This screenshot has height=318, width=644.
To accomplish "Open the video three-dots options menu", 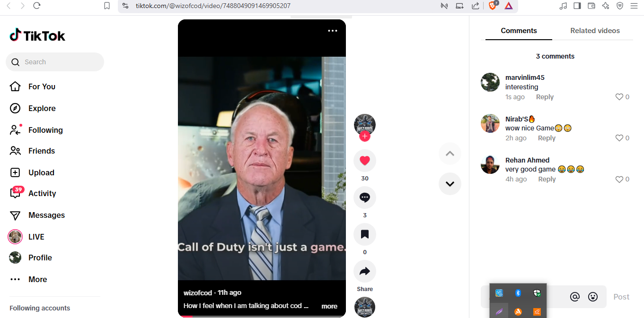I will coord(333,31).
